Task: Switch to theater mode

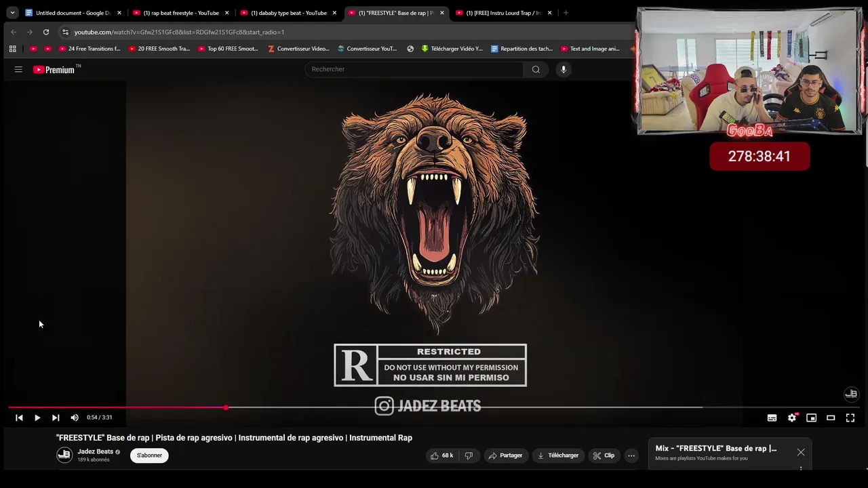Action: tap(831, 418)
